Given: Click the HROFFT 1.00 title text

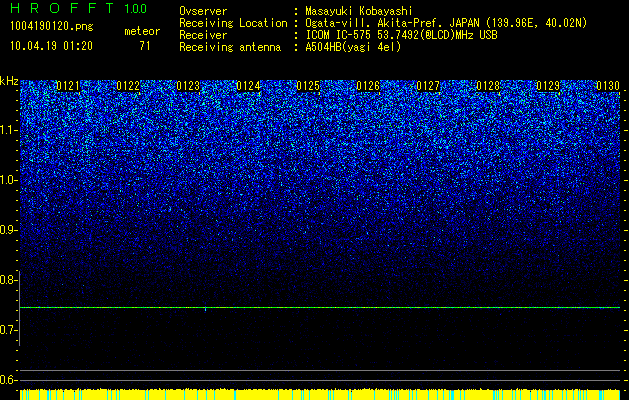Looking at the screenshot, I should [x=79, y=8].
